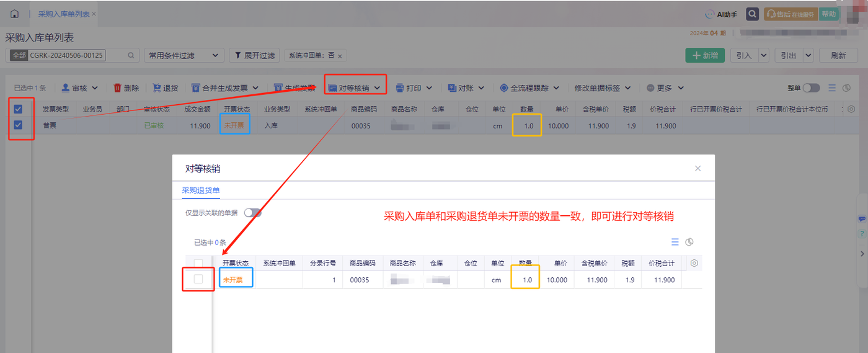Open the 全流程跟踪 dropdown
Screen dimensions: 868x353
pos(529,88)
